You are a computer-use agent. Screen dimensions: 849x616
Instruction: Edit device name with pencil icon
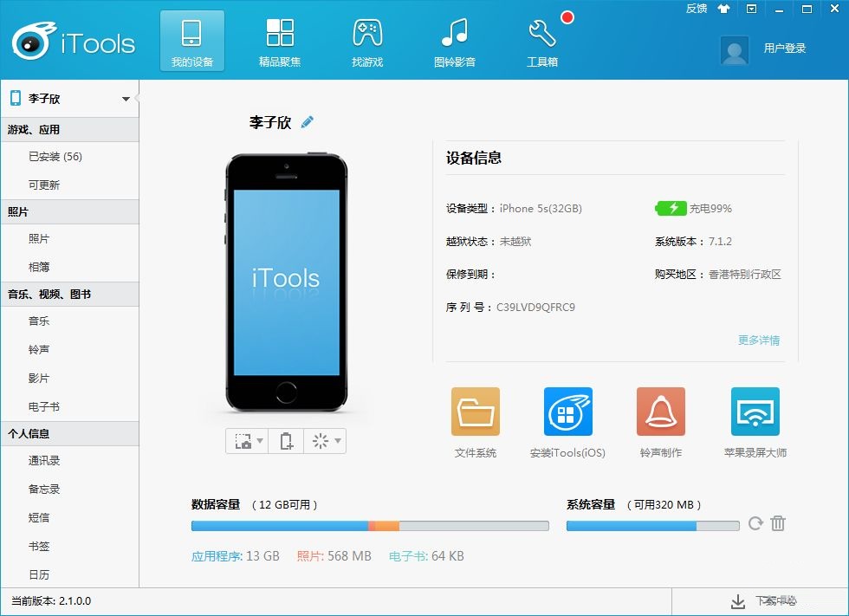tap(308, 122)
